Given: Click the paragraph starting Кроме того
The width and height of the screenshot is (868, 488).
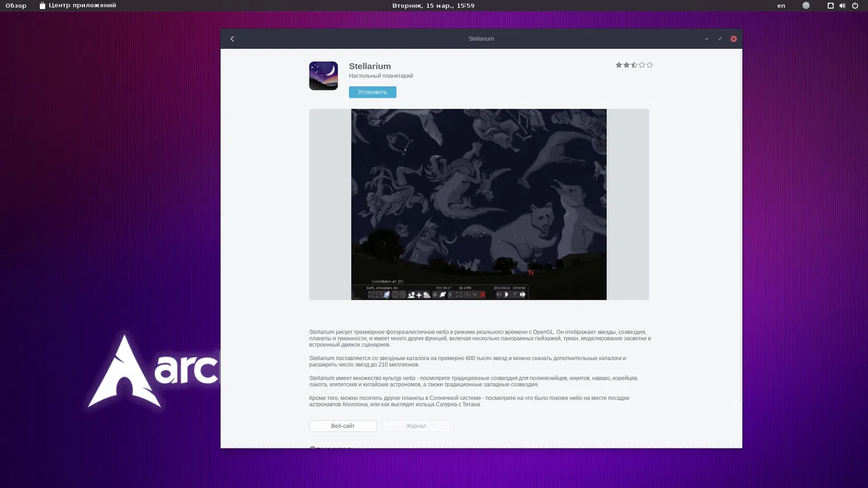Looking at the screenshot, I should click(x=469, y=401).
